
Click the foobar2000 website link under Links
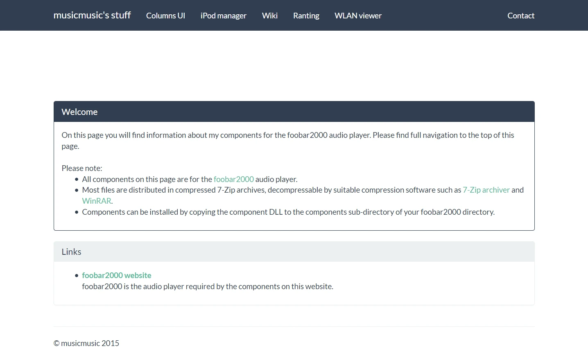[117, 275]
